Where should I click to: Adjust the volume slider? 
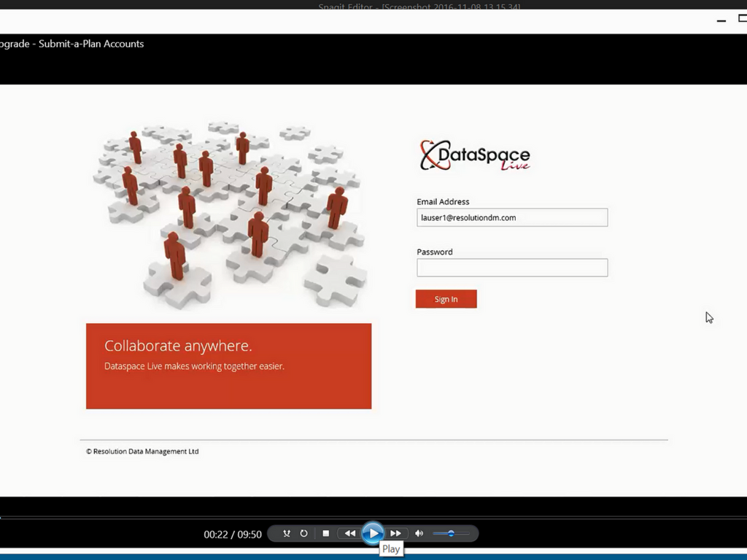[451, 533]
